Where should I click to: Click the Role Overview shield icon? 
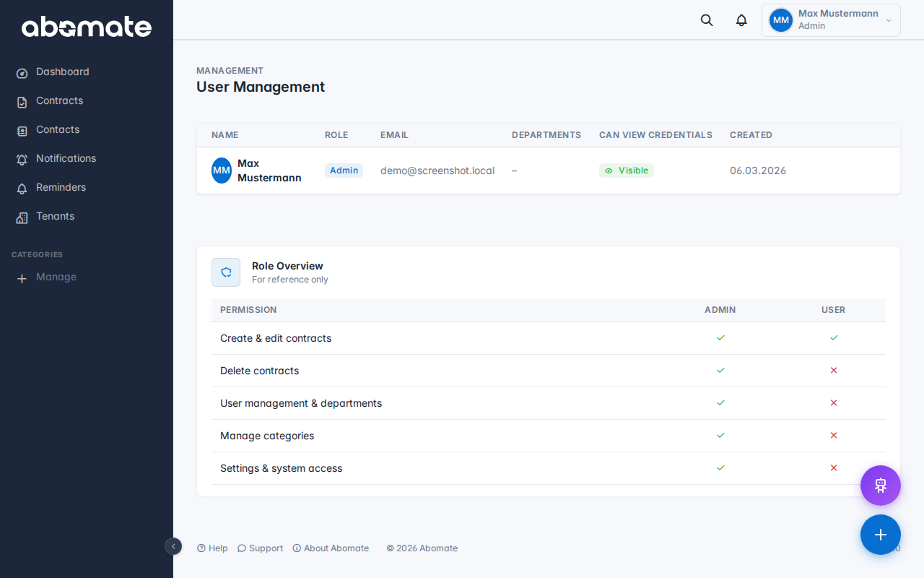pyautogui.click(x=226, y=272)
